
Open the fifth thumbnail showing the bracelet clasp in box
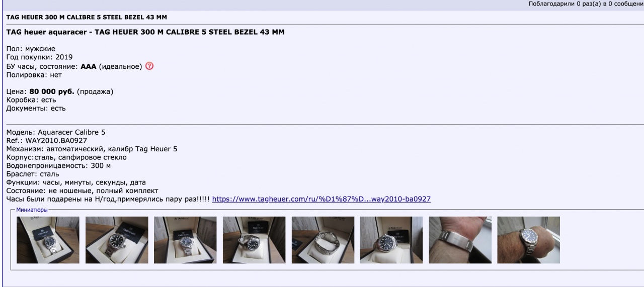click(323, 240)
